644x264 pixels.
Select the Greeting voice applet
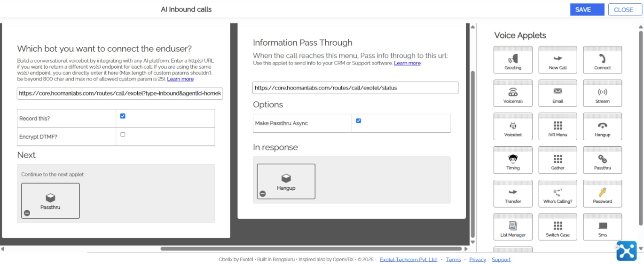tap(512, 60)
